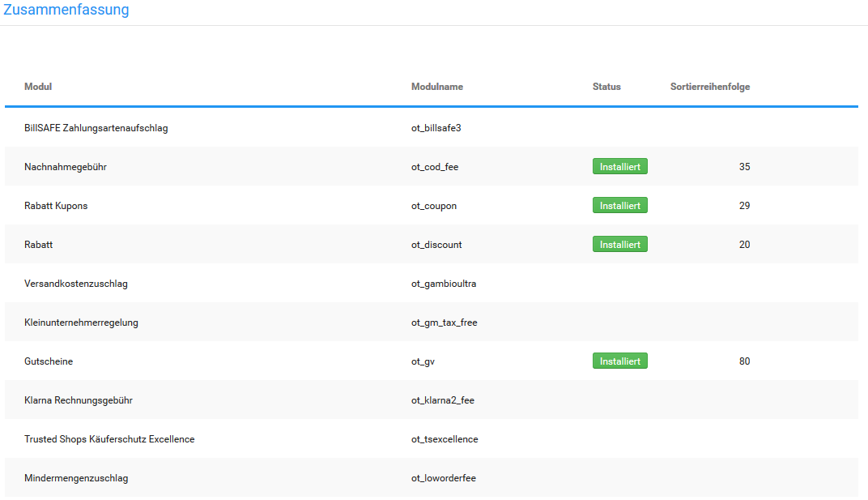Select the Nachnahmegebühr module name
Image resolution: width=868 pixels, height=500 pixels.
coord(66,167)
